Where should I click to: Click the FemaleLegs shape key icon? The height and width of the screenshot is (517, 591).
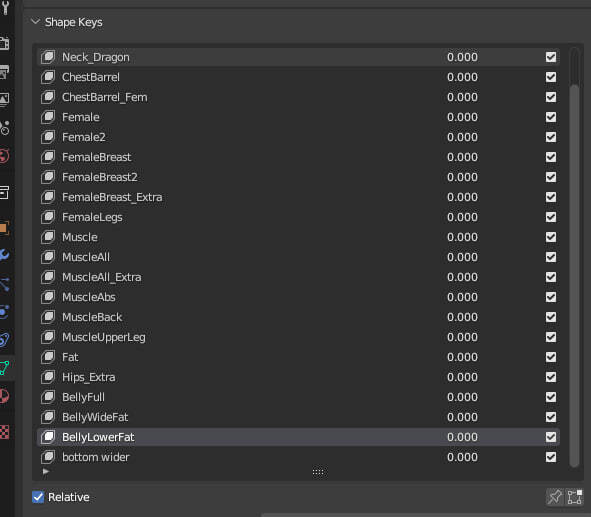click(x=48, y=217)
